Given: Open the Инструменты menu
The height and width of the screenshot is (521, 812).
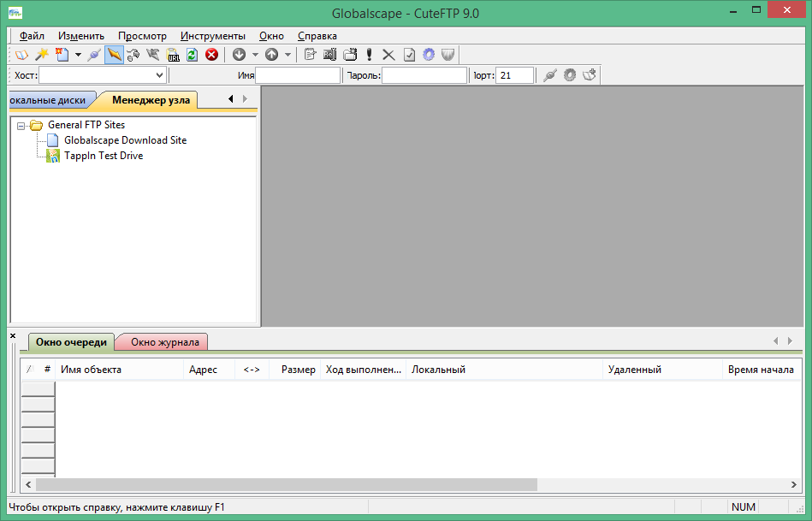Looking at the screenshot, I should coord(213,36).
